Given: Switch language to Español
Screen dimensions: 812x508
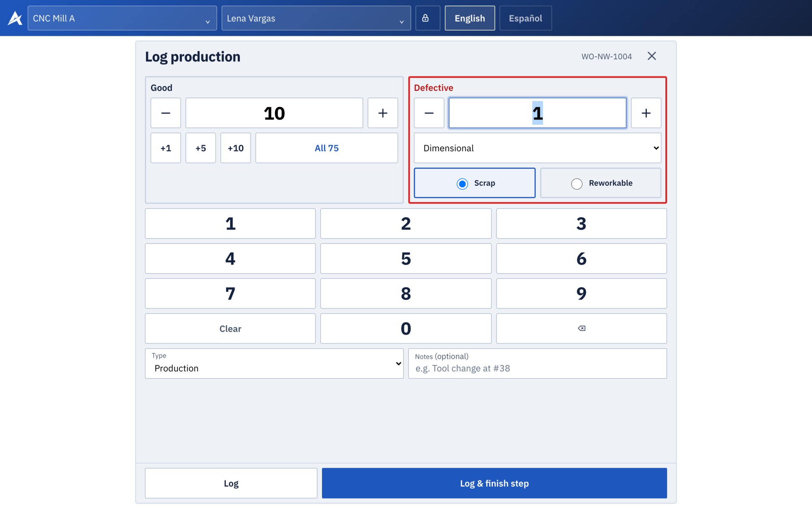Looking at the screenshot, I should tap(525, 18).
